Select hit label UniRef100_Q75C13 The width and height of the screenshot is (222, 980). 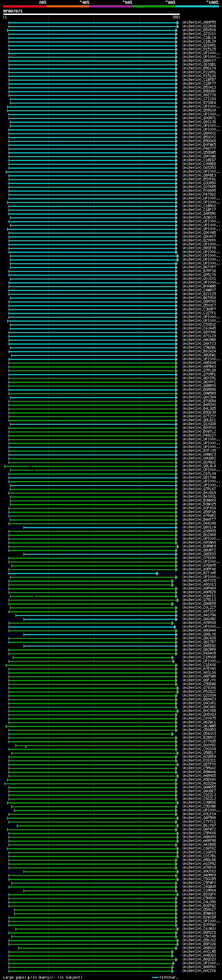199,600
